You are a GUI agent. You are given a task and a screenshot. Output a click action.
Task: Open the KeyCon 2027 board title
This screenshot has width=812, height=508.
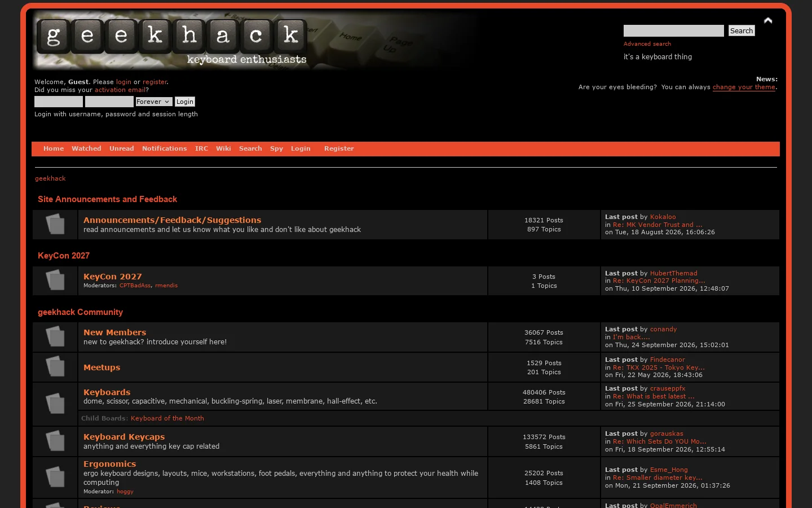[113, 277]
